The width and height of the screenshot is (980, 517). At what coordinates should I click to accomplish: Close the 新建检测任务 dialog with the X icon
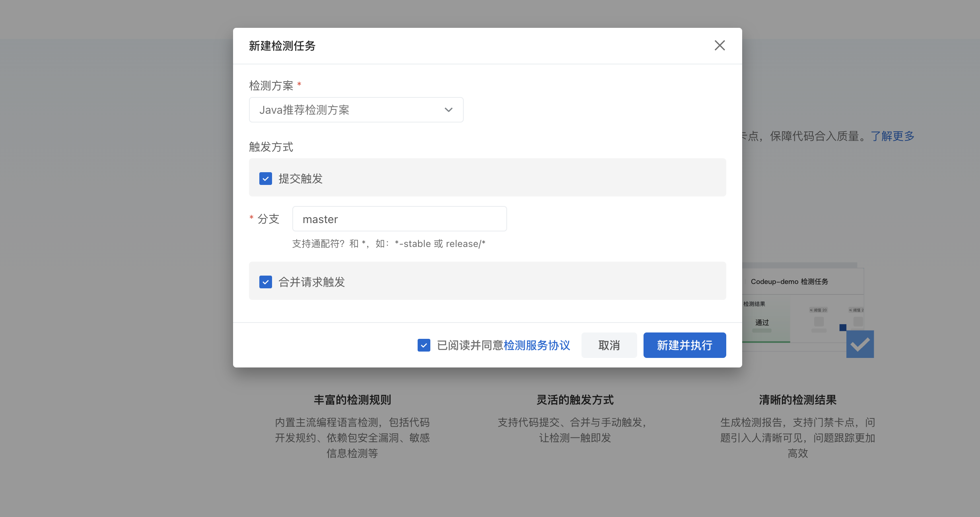coord(719,45)
